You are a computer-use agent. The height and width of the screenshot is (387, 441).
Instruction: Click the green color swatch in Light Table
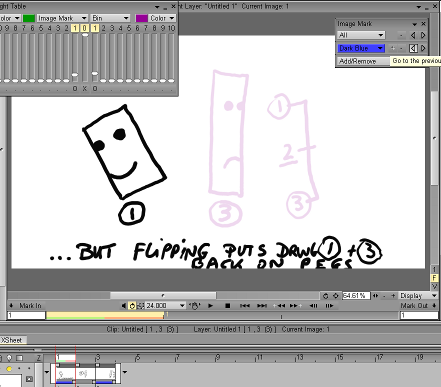(29, 18)
